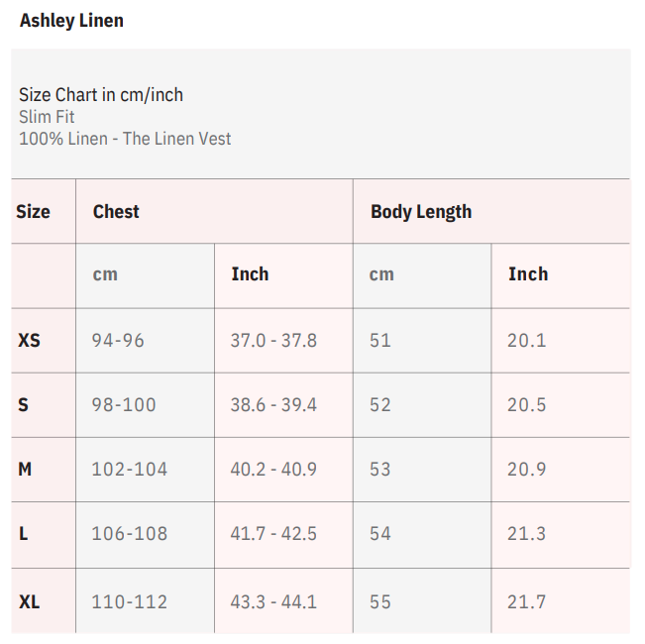Screen dimensions: 645x644
Task: Click the Size Chart in cm/inch heading
Action: 101,95
